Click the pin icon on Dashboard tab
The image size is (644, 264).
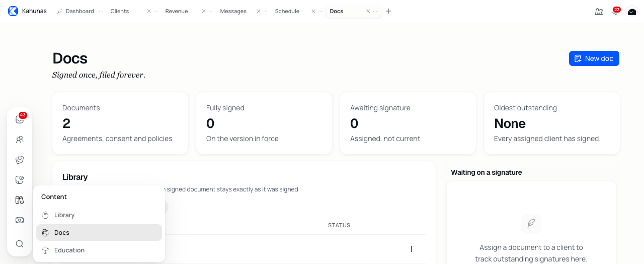pos(60,11)
